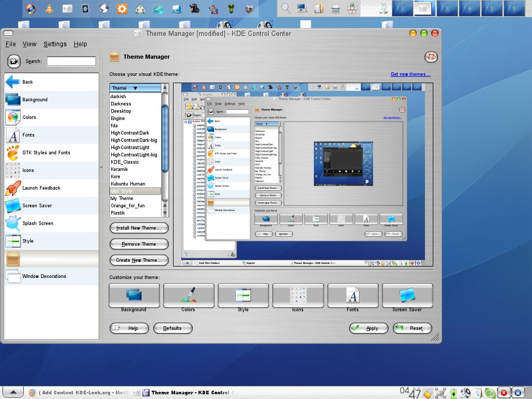This screenshot has width=532, height=399.
Task: Select the 'Deesktop' theme
Action: (135, 111)
